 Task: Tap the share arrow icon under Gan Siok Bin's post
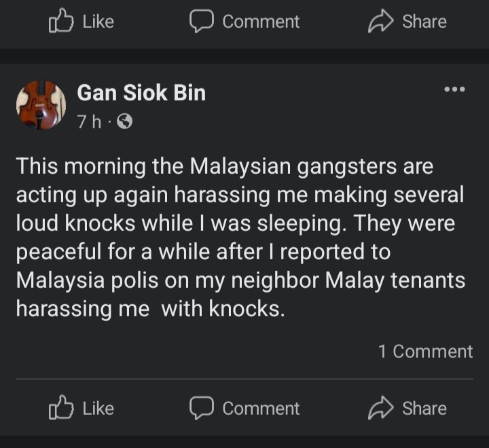379,408
